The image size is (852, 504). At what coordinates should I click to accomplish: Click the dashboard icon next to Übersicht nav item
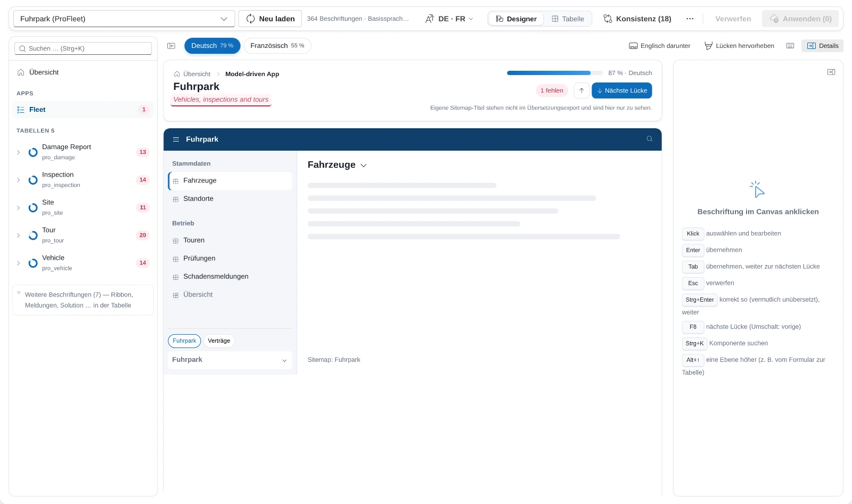[x=176, y=295]
